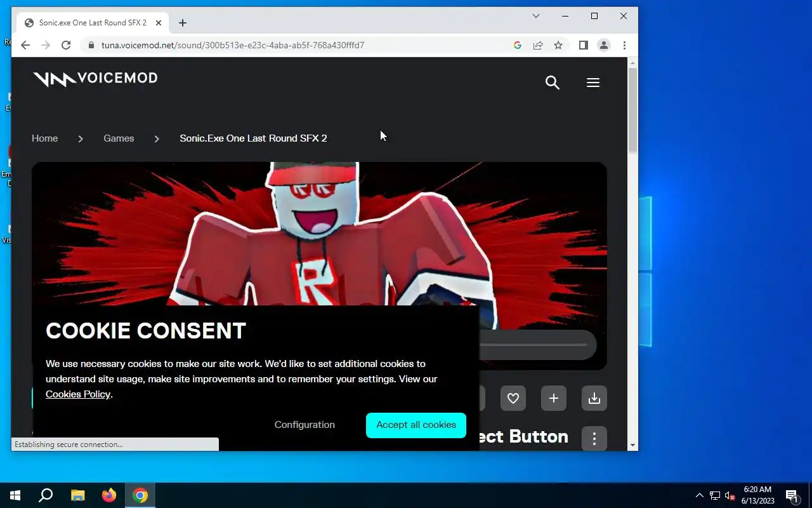Image resolution: width=812 pixels, height=508 pixels.
Task: Open the Voicemod search icon
Action: pos(552,83)
